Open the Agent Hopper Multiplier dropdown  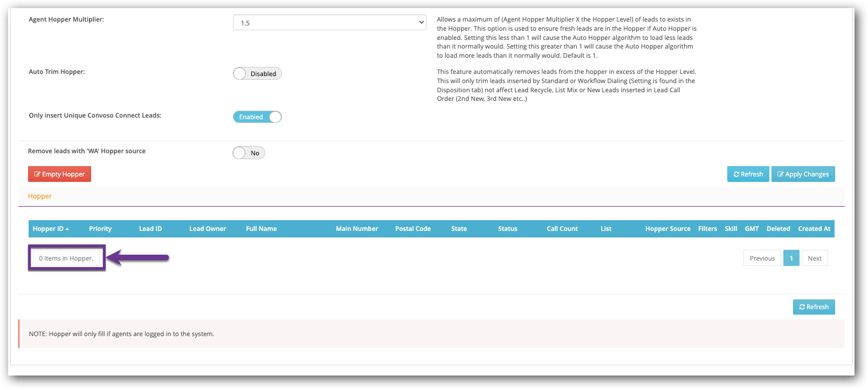coord(329,23)
